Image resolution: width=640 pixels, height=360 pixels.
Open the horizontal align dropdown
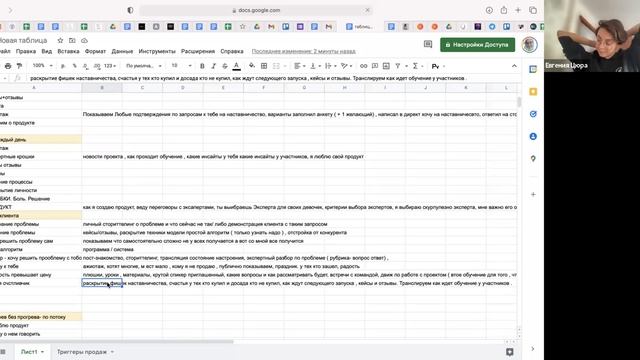pos(300,66)
